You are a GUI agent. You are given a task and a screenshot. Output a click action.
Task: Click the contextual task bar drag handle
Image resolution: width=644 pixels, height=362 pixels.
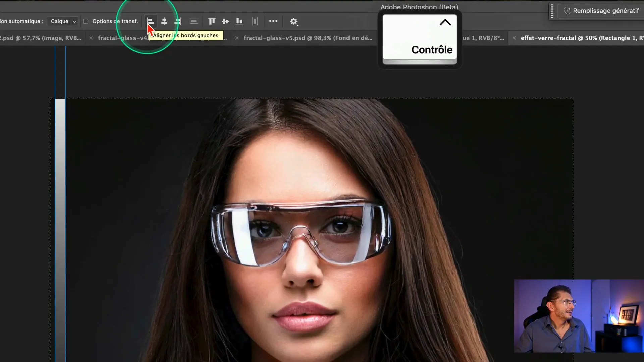pos(552,11)
